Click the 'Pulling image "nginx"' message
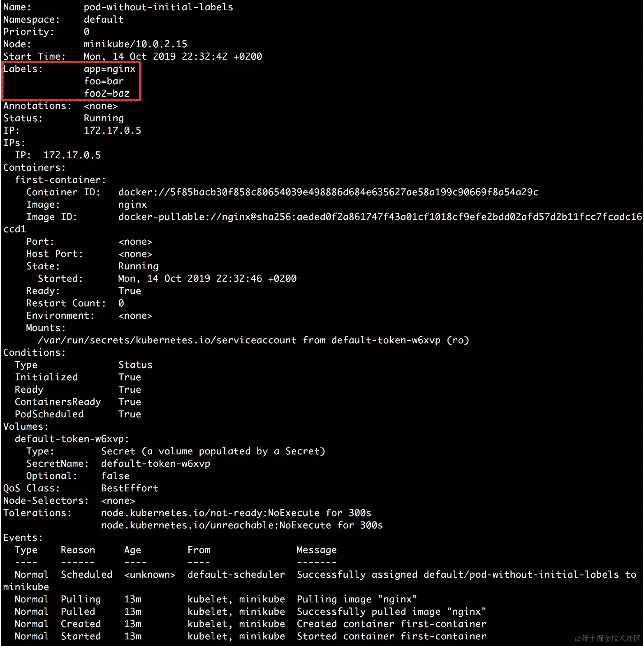This screenshot has height=646, width=644. coord(357,599)
